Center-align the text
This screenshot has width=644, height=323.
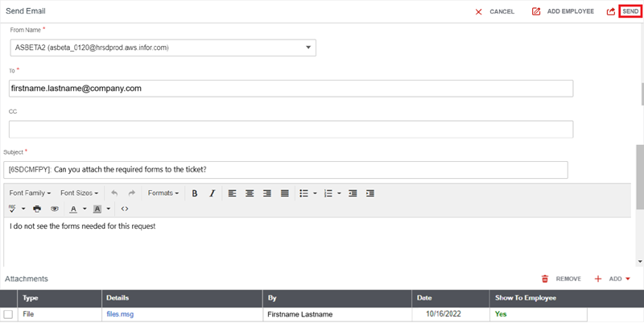(250, 193)
